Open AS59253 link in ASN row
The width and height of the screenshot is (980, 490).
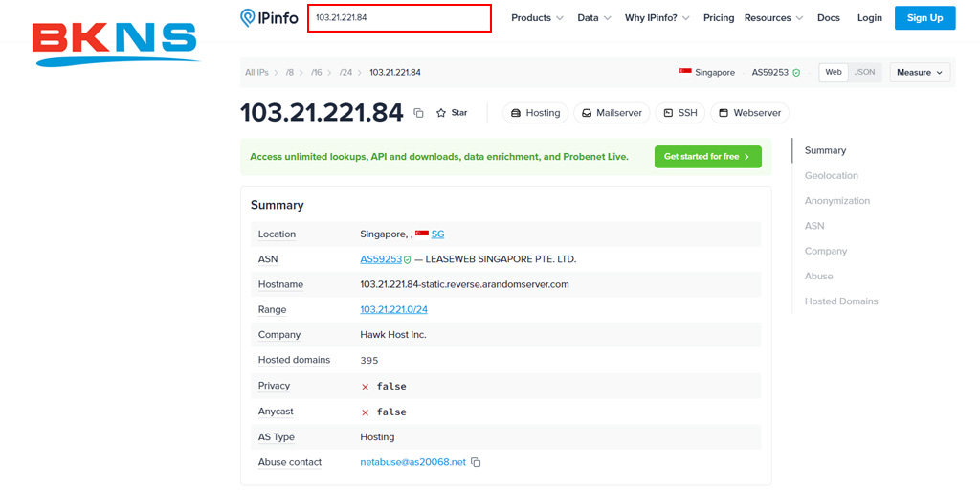(x=381, y=258)
